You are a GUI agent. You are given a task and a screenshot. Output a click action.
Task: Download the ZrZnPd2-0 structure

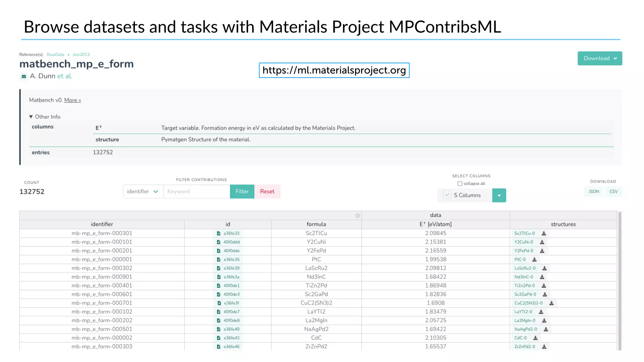pos(544,347)
